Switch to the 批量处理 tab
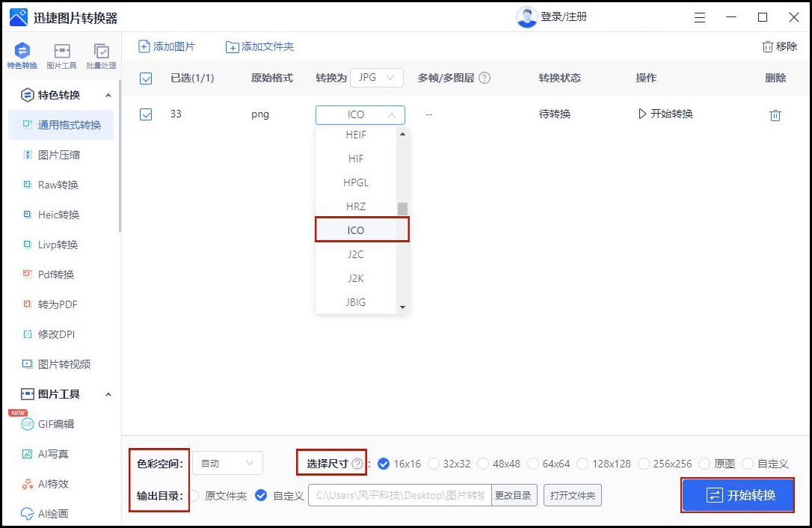 tap(102, 54)
